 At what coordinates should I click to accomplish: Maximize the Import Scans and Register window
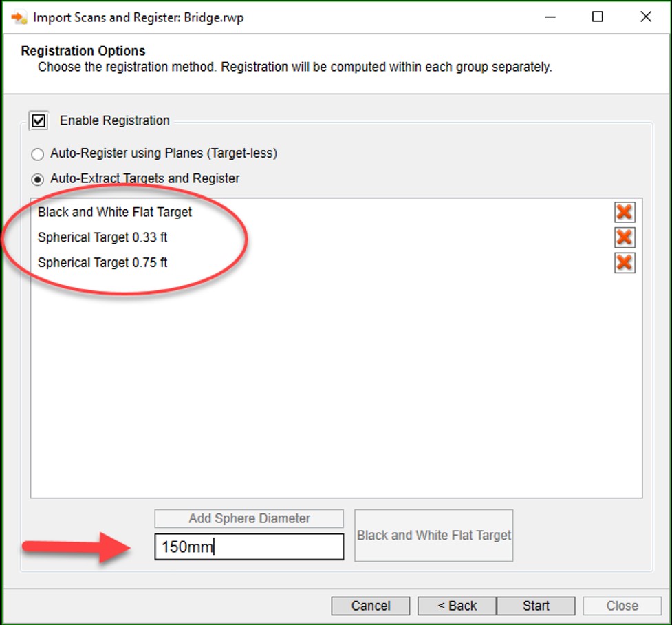pos(598,17)
